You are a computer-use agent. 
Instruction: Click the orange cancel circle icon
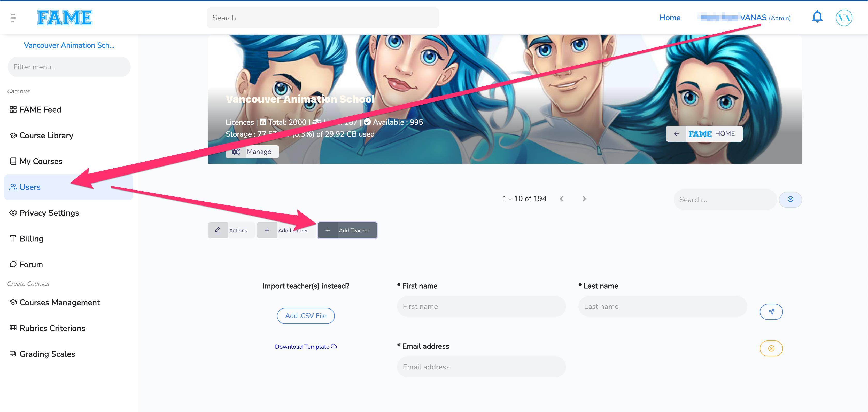coord(771,348)
